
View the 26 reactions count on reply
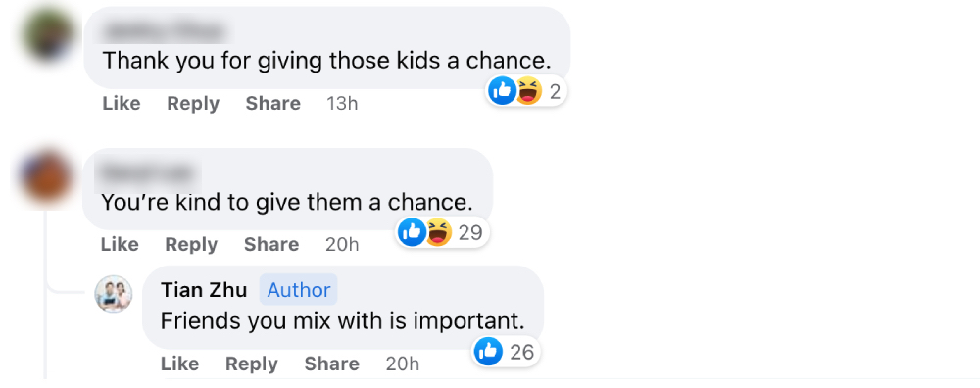click(522, 352)
